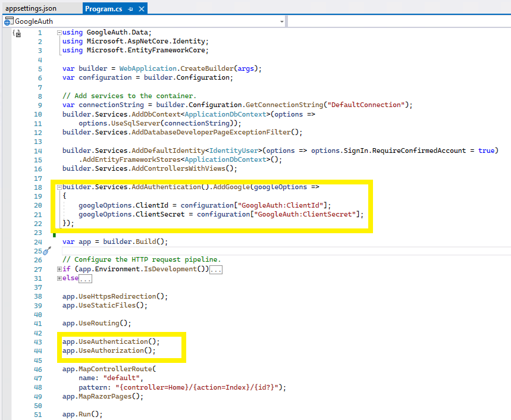Screen dimensions: 511x420
Task: Open the Quick Actions screwdriver icon on line 25
Action: tap(47, 252)
